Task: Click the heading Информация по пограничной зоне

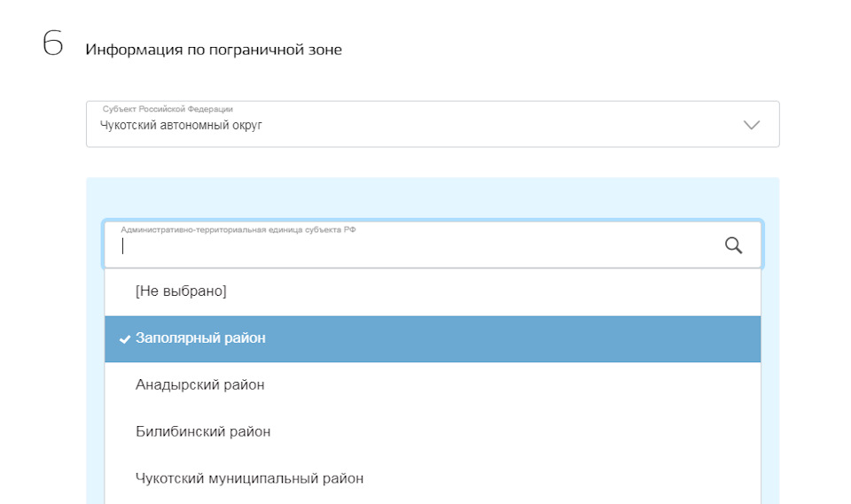Action: [214, 50]
